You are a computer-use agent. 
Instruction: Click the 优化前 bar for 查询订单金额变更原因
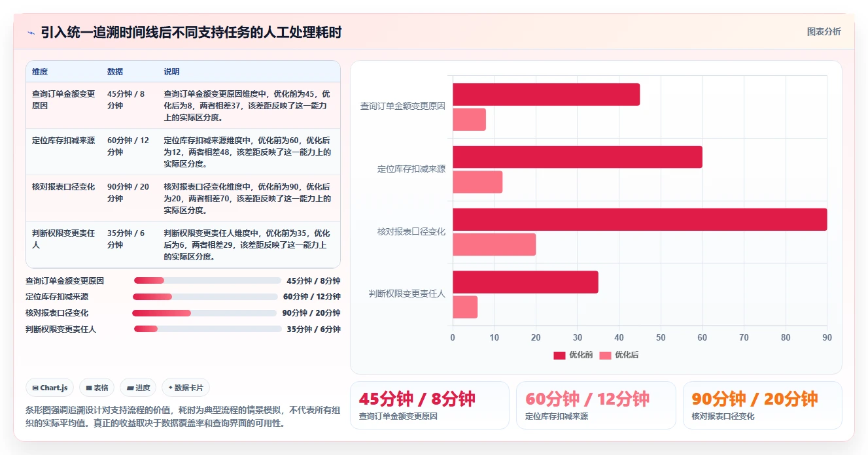point(546,95)
